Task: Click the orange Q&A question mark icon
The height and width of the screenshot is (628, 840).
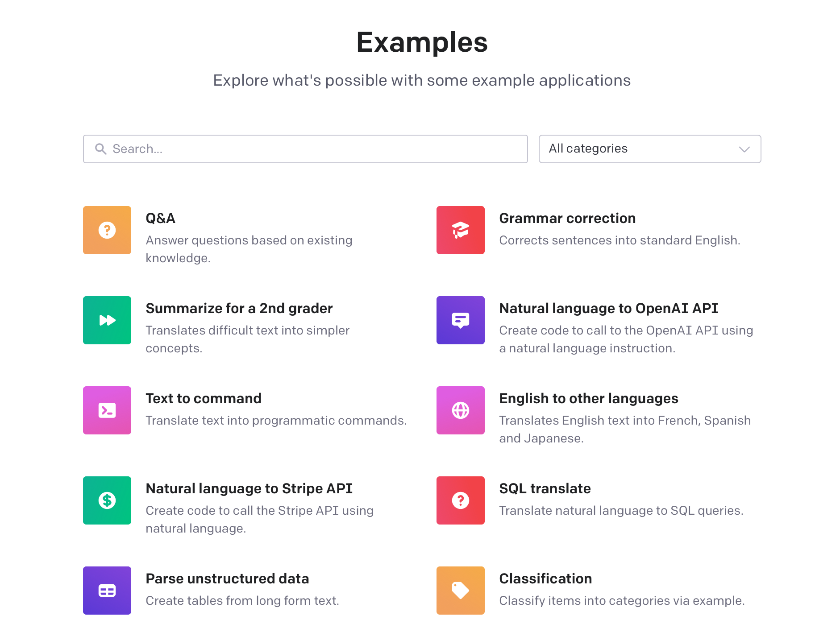Action: 107,230
